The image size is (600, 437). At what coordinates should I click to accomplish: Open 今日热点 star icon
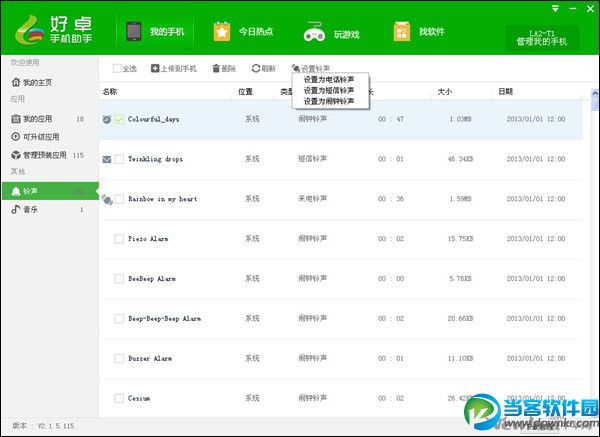click(x=222, y=31)
